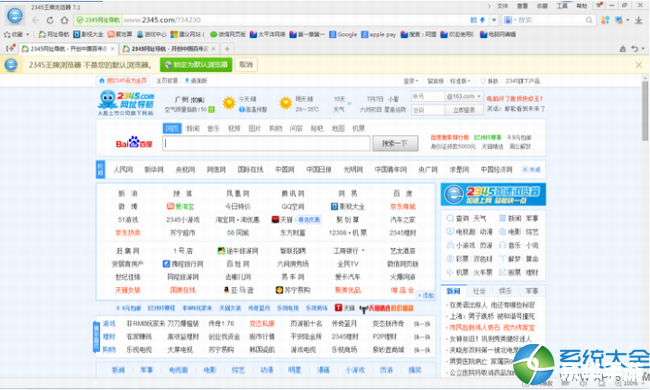Reload the page with the refresh icon
This screenshot has height=390, width=650.
[x=50, y=20]
